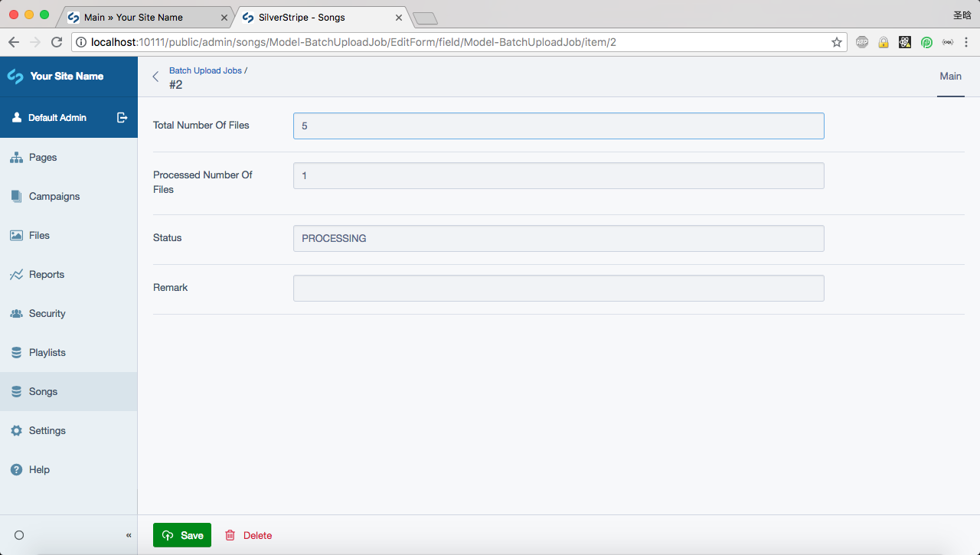The height and width of the screenshot is (555, 980).
Task: Click the Default Admin profile link
Action: [57, 117]
